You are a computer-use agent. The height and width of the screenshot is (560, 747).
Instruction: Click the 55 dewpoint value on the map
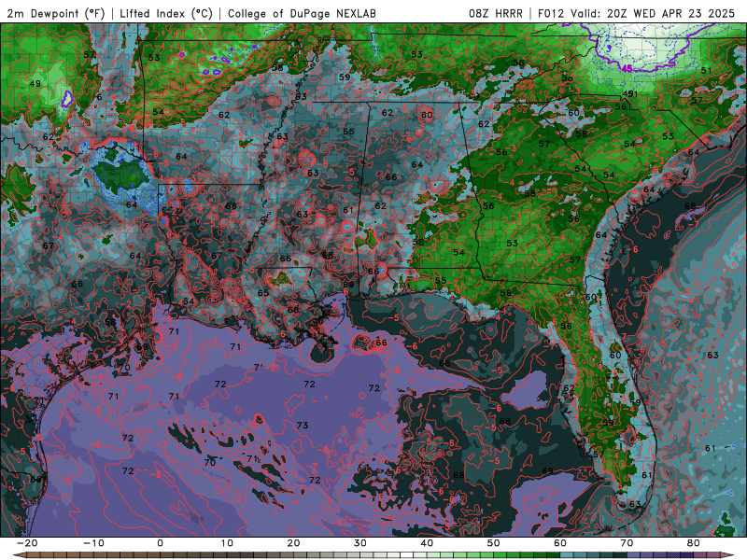pos(441,281)
